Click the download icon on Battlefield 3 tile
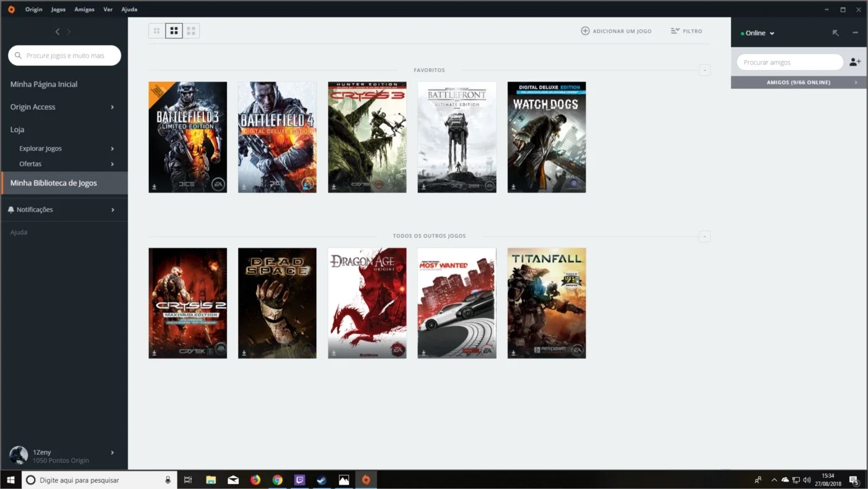Screen dimensions: 868x489 154,186
